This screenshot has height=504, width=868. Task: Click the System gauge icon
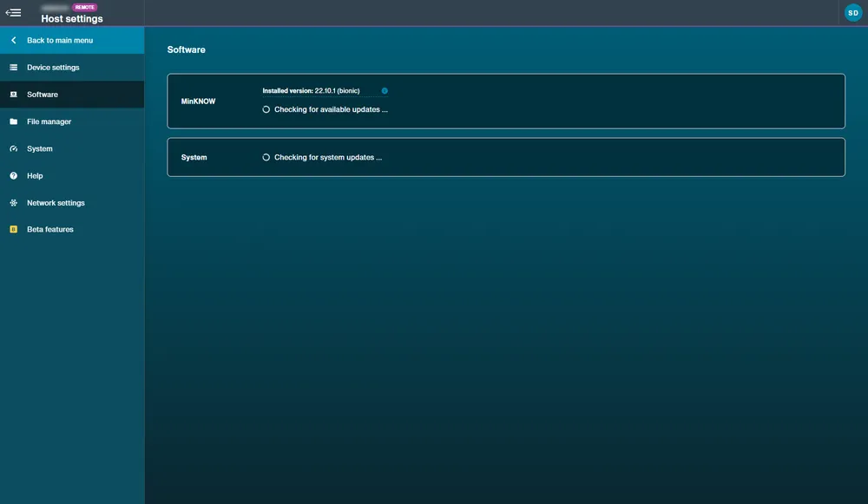click(x=13, y=149)
